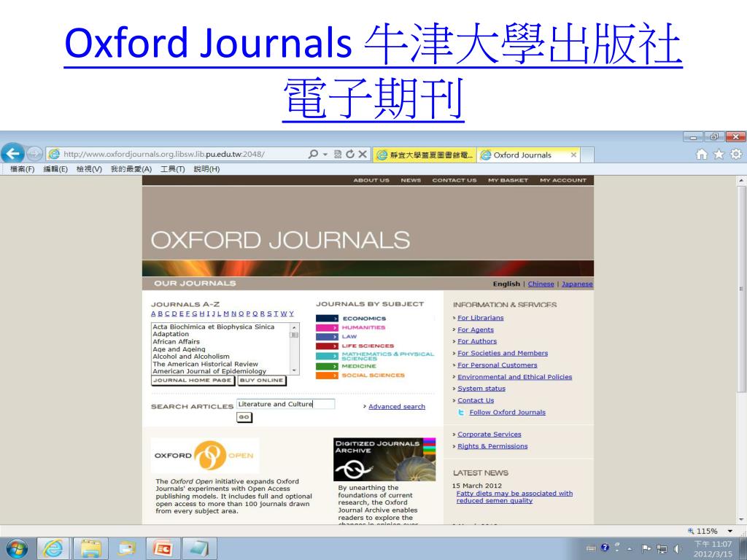
Task: Click the JOURNAL HOME PAGE button
Action: [193, 381]
